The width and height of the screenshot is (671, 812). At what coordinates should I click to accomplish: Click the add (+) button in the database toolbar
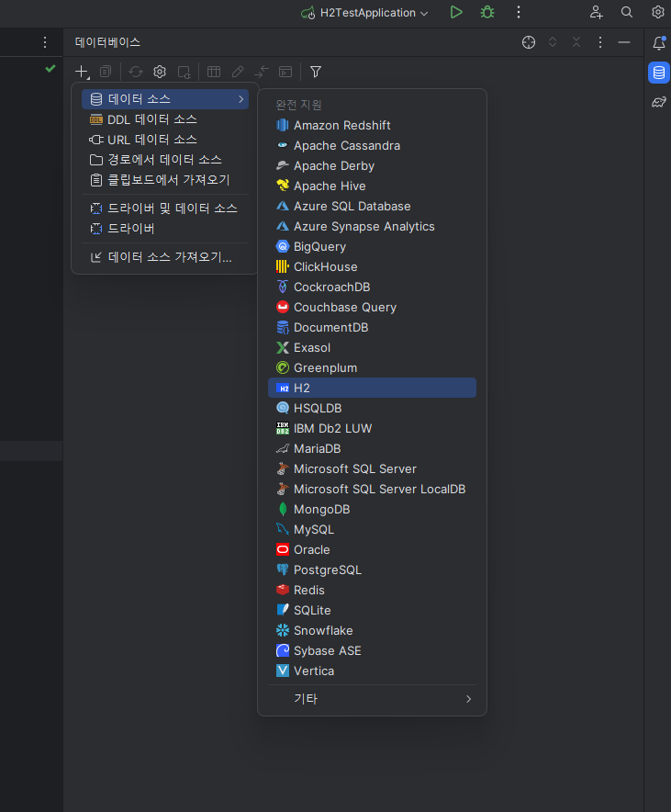coord(83,72)
